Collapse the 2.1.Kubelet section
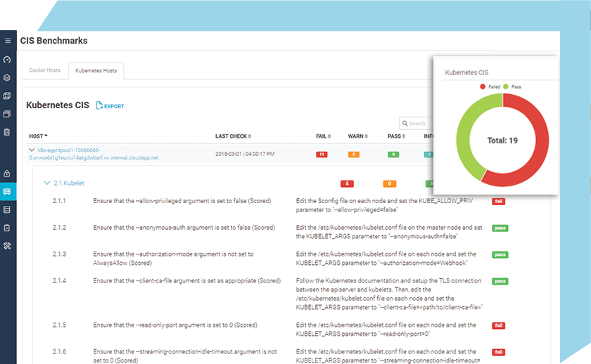 pyautogui.click(x=47, y=183)
